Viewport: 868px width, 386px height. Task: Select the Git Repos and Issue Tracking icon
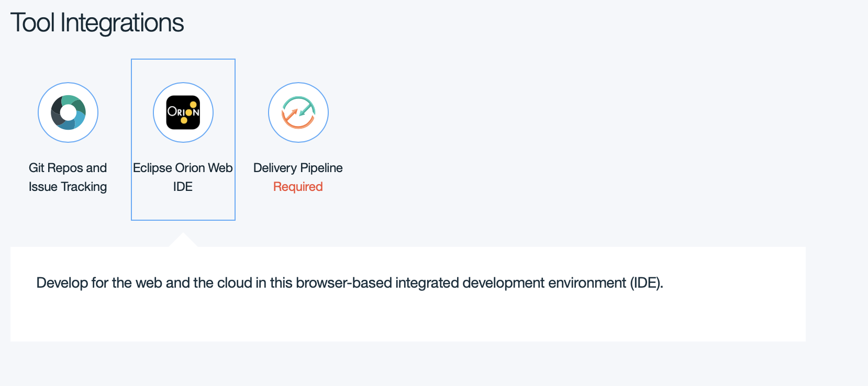coord(68,112)
